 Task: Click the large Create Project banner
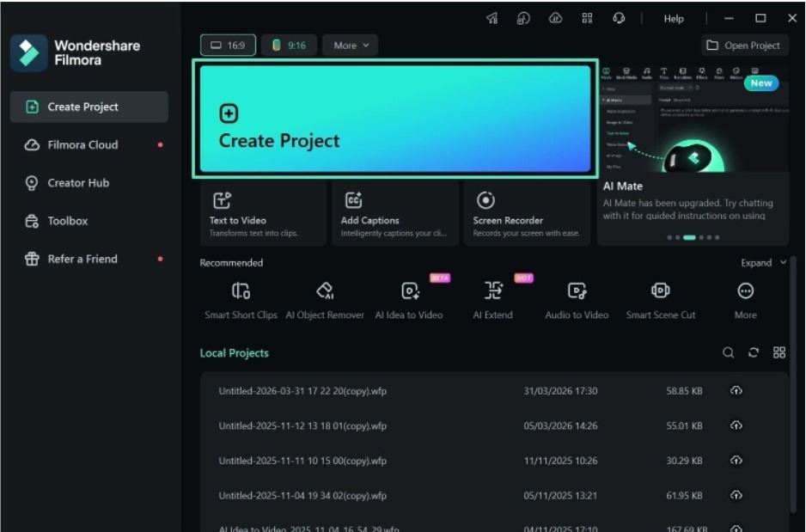(x=395, y=119)
